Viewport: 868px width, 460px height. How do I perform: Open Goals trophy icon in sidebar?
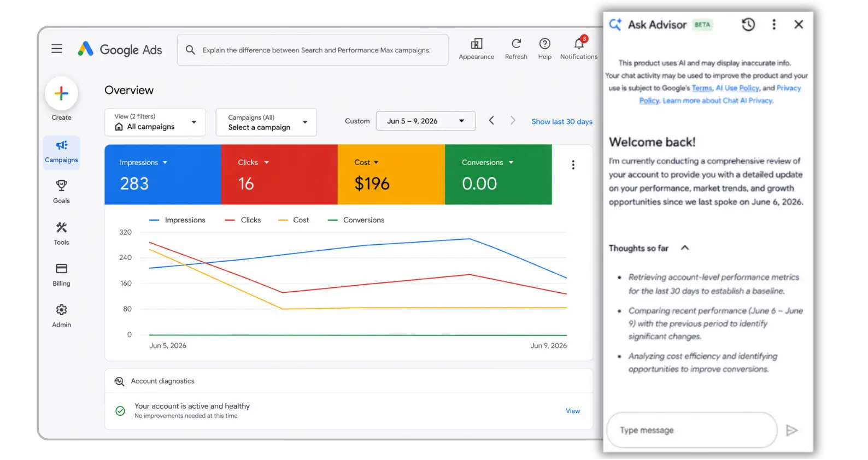[61, 186]
